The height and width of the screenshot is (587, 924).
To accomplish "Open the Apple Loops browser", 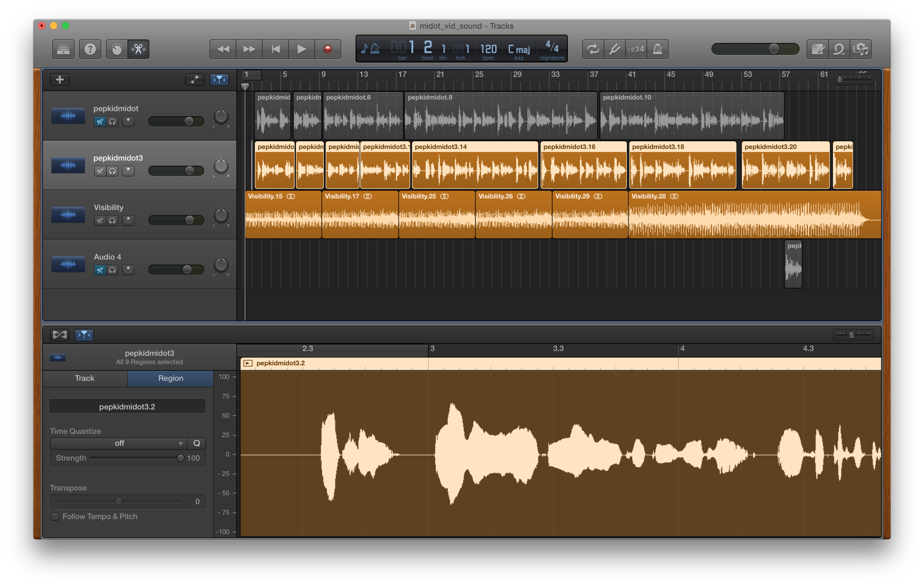I will tap(839, 49).
